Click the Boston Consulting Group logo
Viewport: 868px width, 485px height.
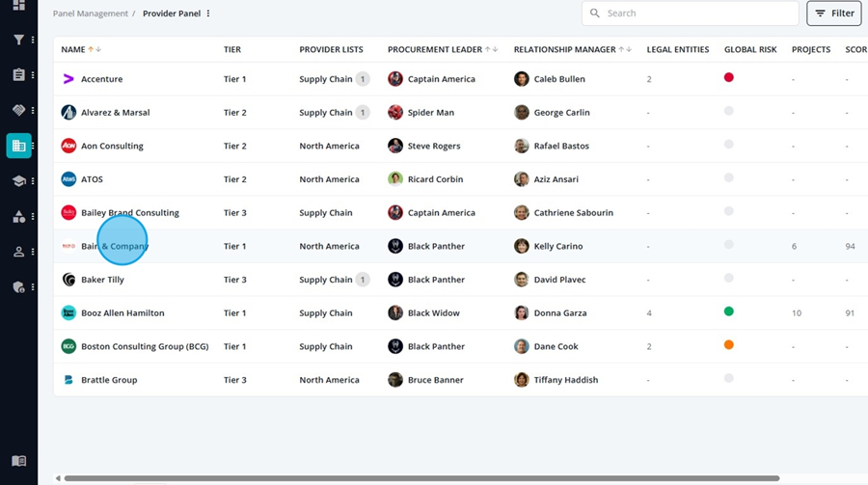point(68,346)
